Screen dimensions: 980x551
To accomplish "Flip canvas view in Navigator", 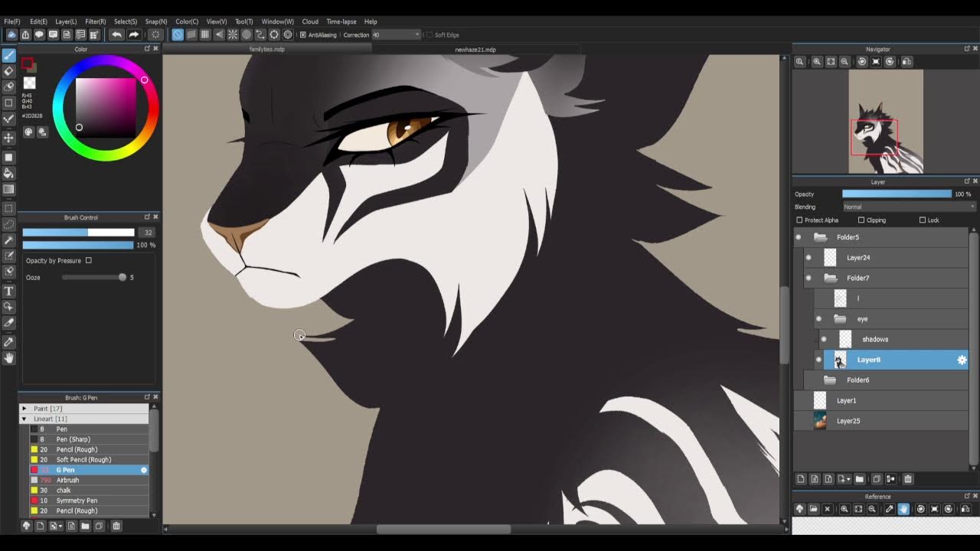I will 906,61.
